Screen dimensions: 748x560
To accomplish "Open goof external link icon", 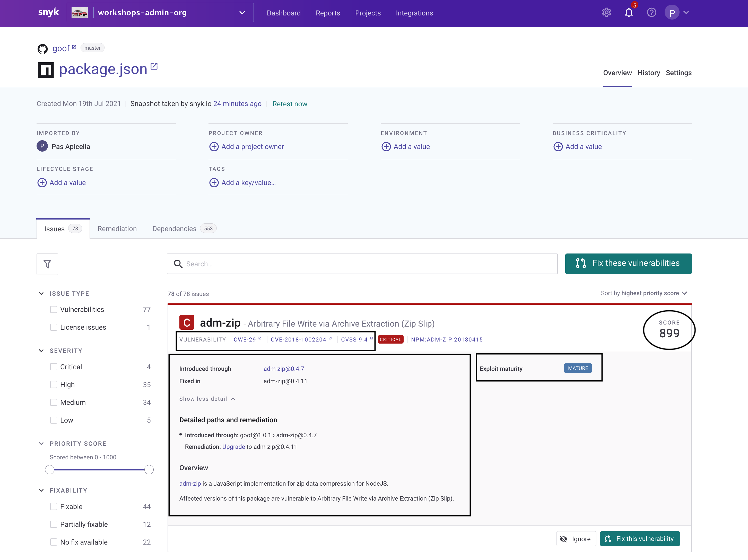I will click(x=74, y=47).
